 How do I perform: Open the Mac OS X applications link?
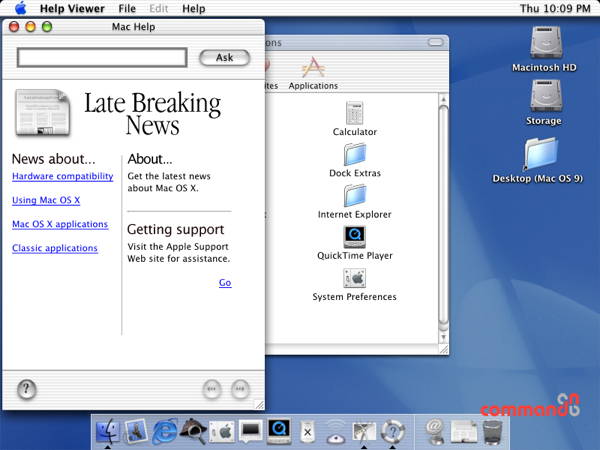[60, 224]
